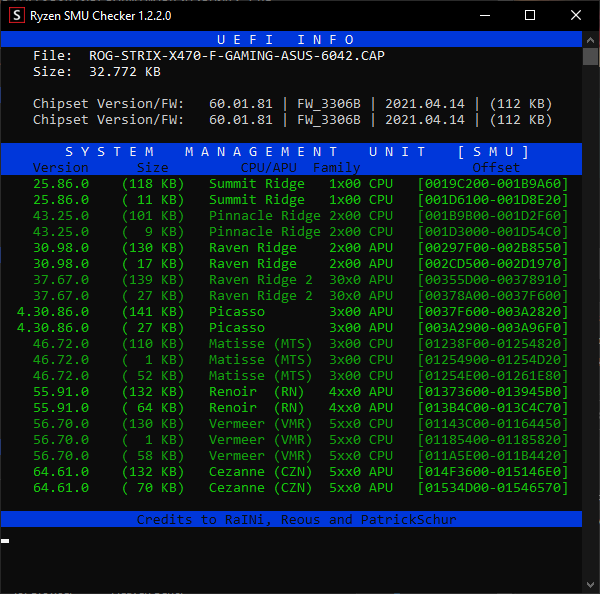Viewport: 600px width, 594px height.
Task: Click Raven Ridge 2 in the 139 KB row
Action: point(261,280)
